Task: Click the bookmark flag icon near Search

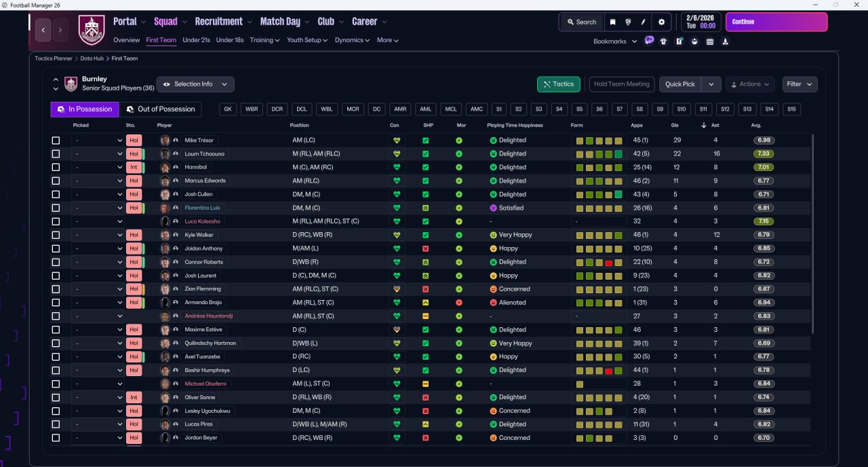Action: [612, 22]
